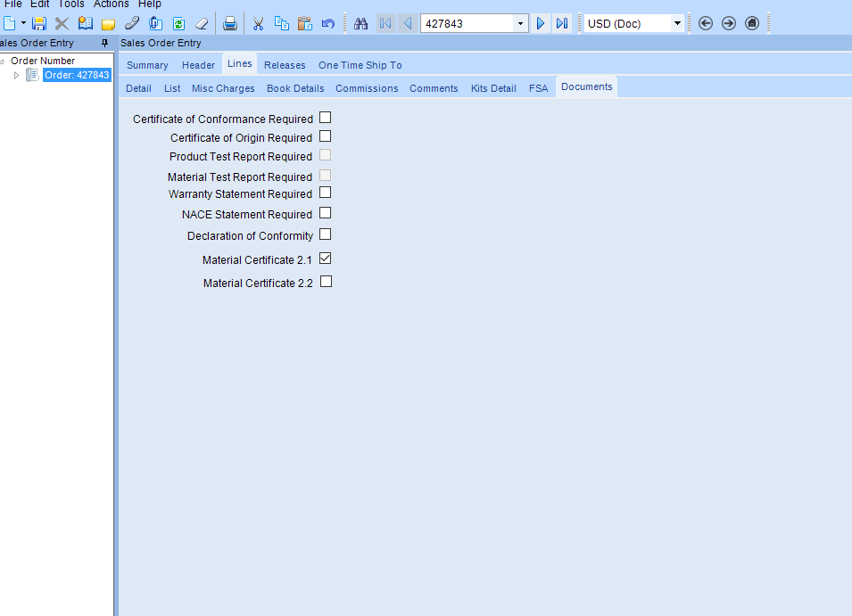Image resolution: width=852 pixels, height=616 pixels.
Task: Go to the first record
Action: [385, 23]
